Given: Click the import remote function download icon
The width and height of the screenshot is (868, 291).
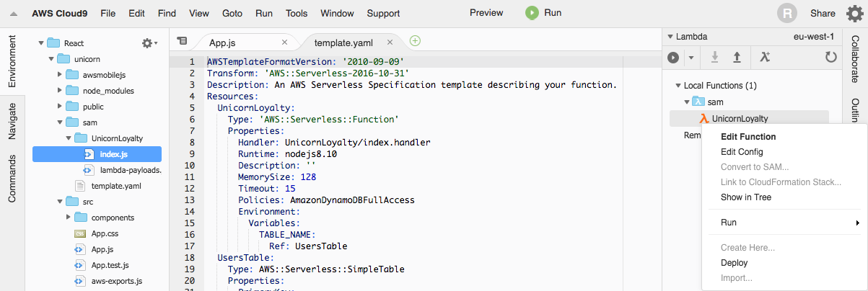Looking at the screenshot, I should coord(715,57).
